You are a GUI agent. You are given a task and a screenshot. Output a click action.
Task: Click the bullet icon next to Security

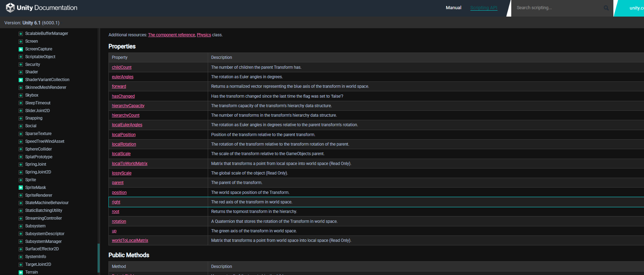21,65
